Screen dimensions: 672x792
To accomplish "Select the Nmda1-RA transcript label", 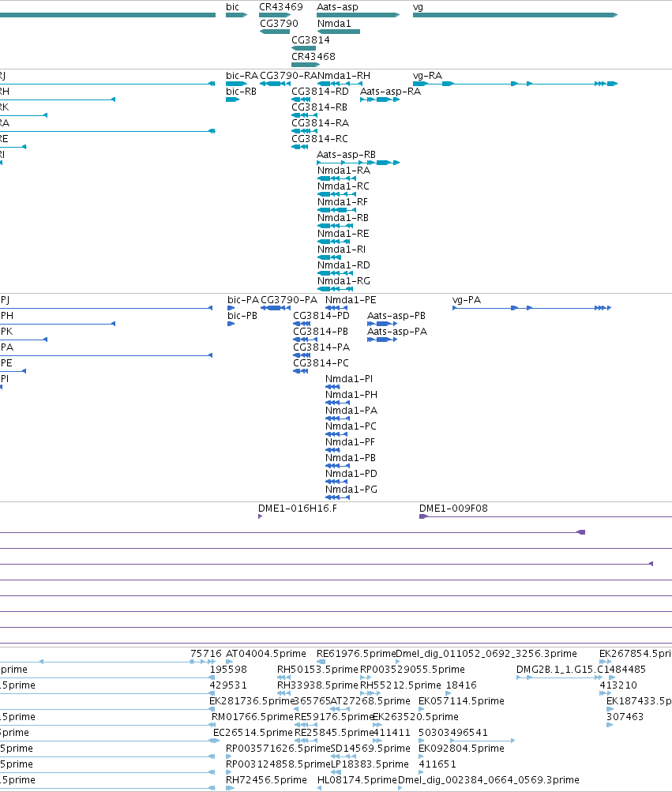I will [344, 171].
